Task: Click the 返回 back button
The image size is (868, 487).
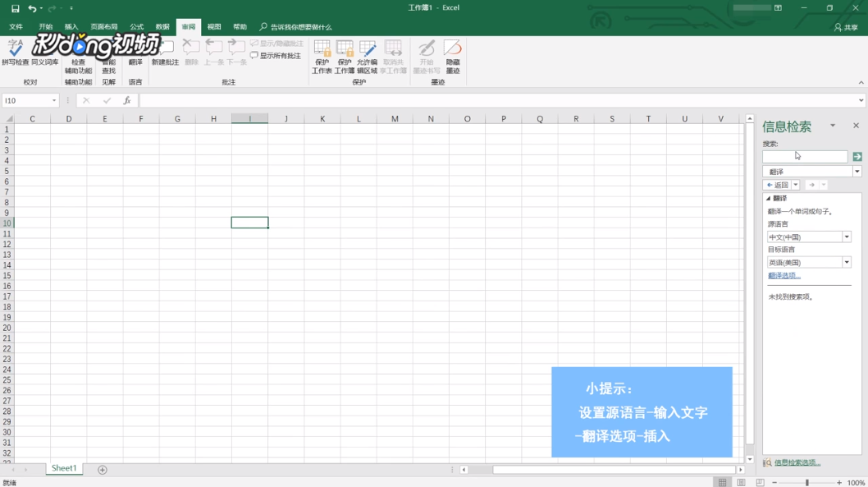Action: tap(778, 185)
